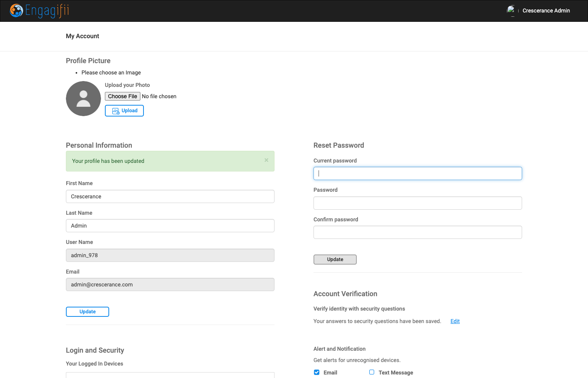Update the reset password form
Image resolution: width=588 pixels, height=378 pixels.
point(335,260)
